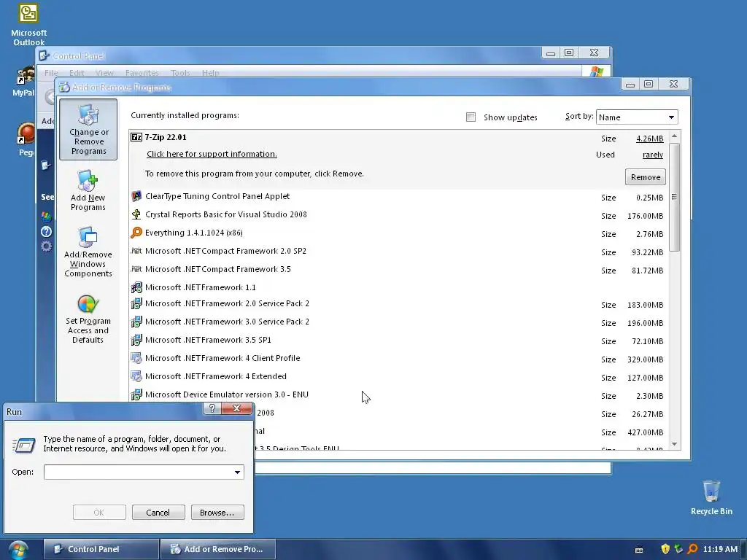Click the on-screen keyboard tray icon
The width and height of the screenshot is (747, 560).
click(639, 550)
